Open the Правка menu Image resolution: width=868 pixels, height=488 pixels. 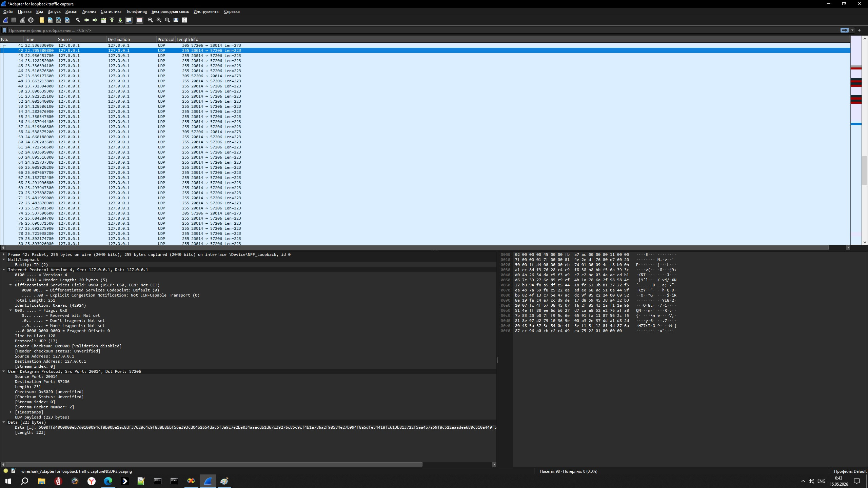pos(25,12)
